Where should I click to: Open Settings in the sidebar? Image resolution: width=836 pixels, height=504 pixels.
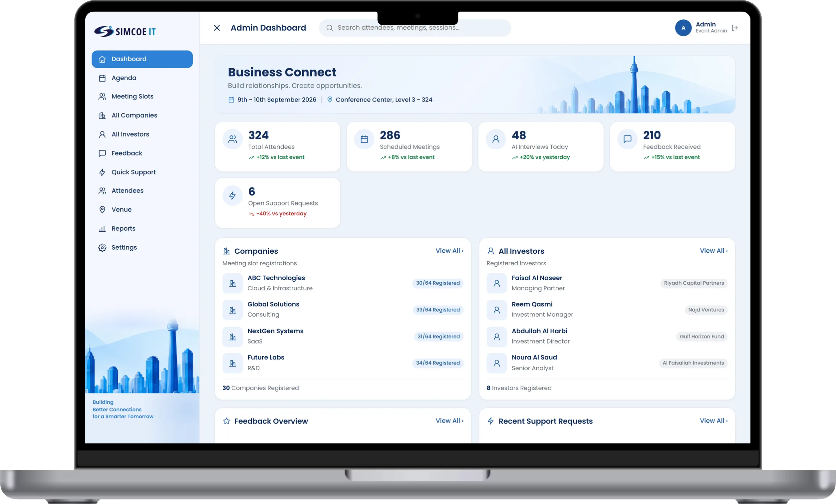(142, 248)
